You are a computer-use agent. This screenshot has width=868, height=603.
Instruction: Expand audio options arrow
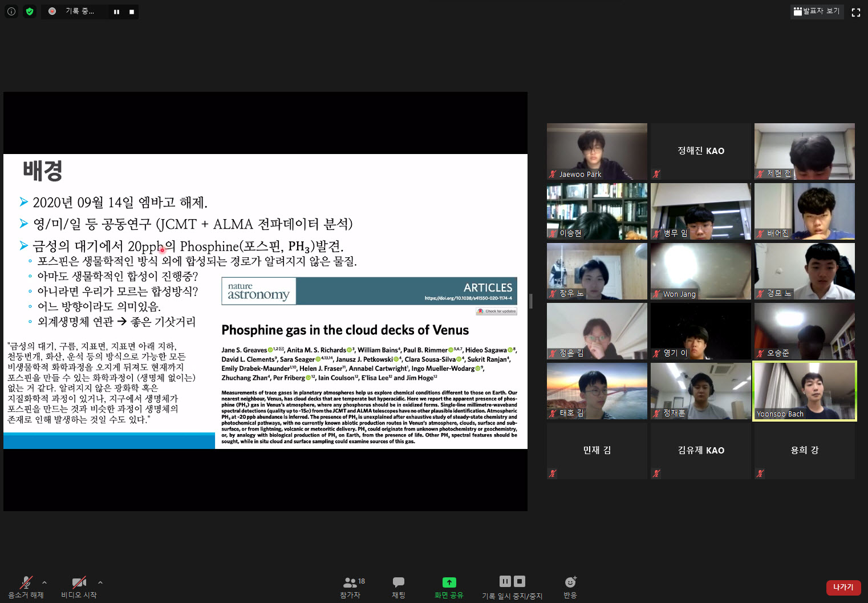click(44, 582)
